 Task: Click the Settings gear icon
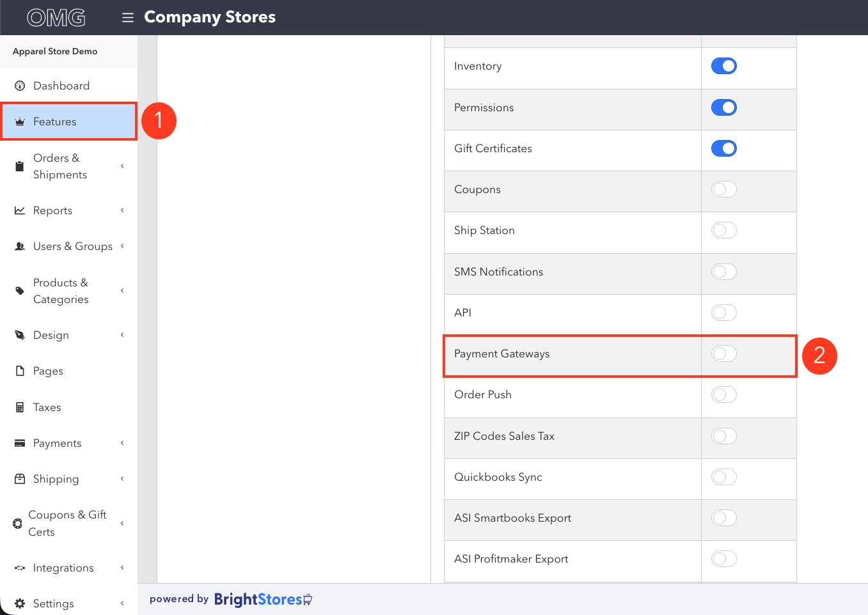click(x=20, y=603)
